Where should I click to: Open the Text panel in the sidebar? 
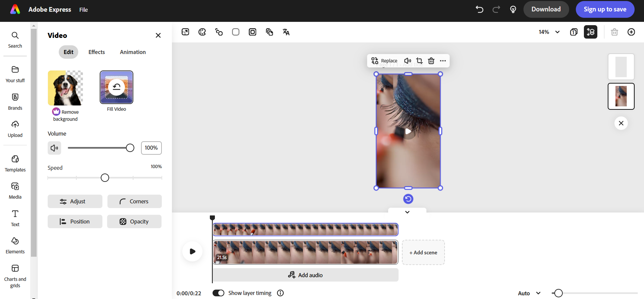pos(15,218)
